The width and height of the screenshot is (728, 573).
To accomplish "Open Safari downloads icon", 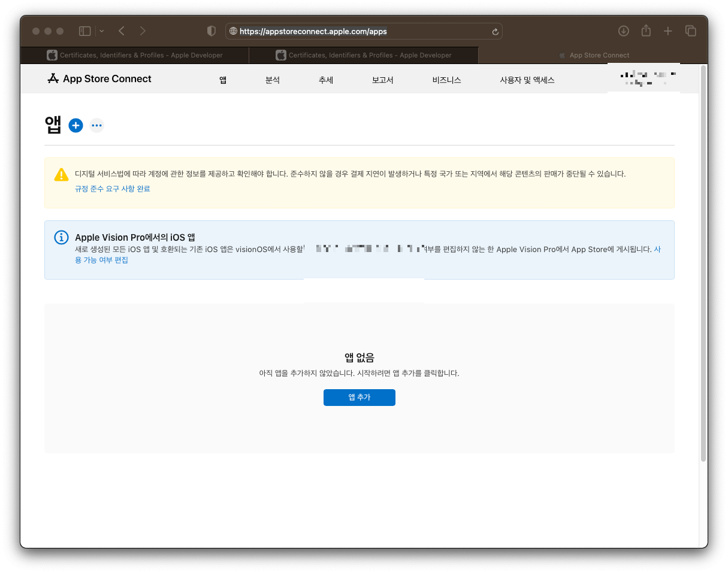I will (624, 31).
